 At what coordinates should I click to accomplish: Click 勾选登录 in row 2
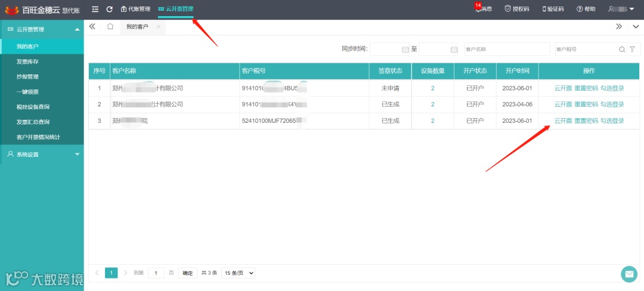tap(612, 104)
